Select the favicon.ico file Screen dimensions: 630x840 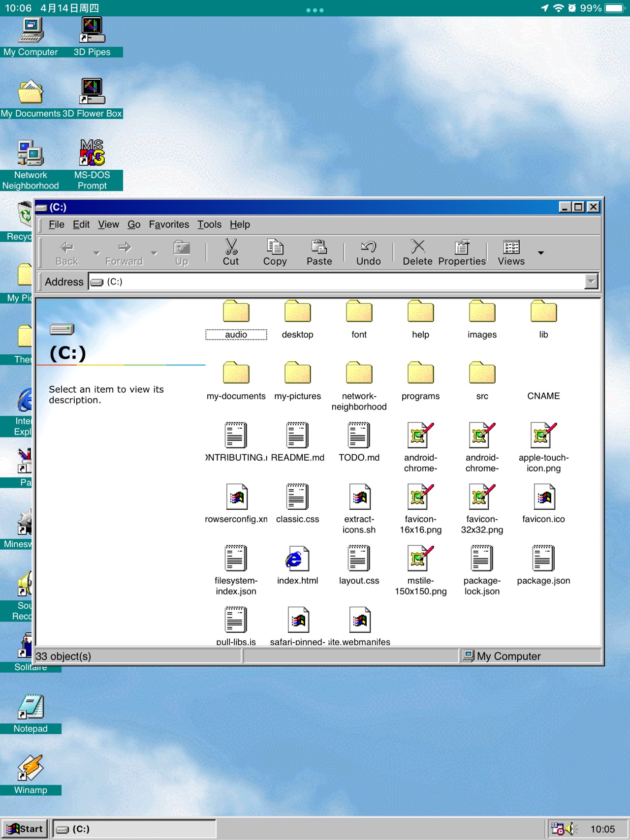[x=544, y=504]
